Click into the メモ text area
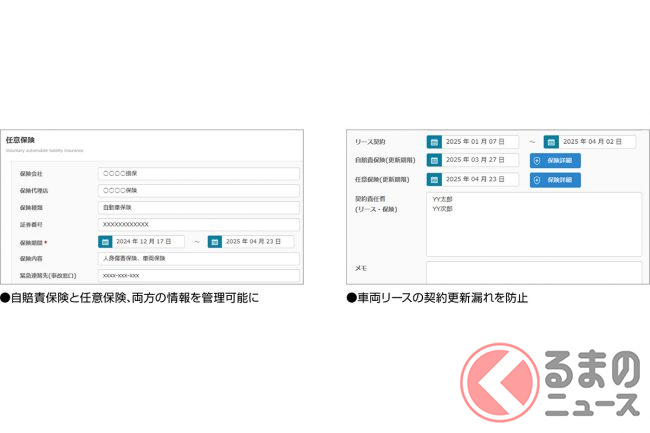The image size is (650, 433). coord(533,272)
